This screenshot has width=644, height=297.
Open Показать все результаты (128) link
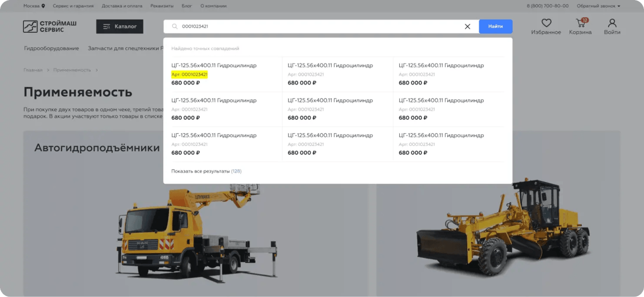click(x=206, y=171)
